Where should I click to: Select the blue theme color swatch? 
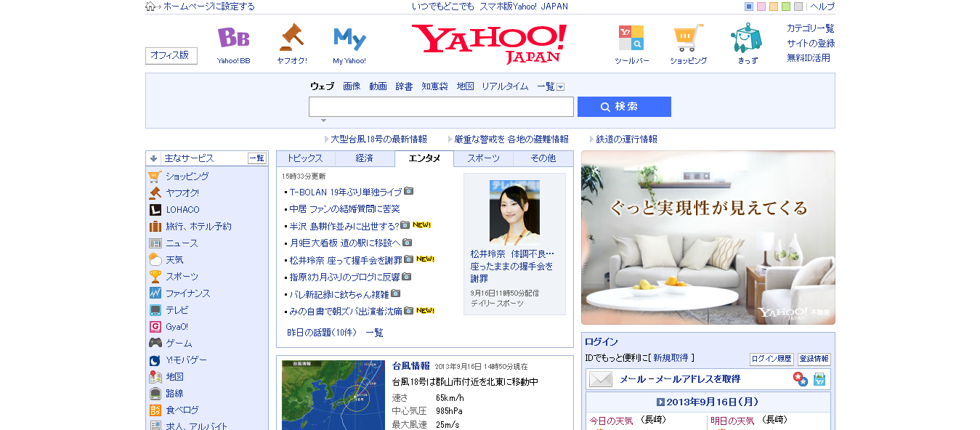pos(749,7)
